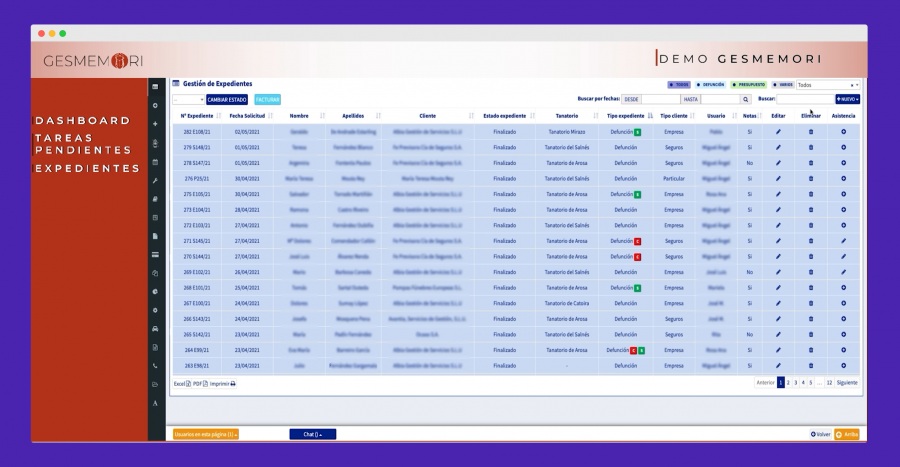Click the orange Arriba button
The width and height of the screenshot is (900, 467).
tap(847, 434)
